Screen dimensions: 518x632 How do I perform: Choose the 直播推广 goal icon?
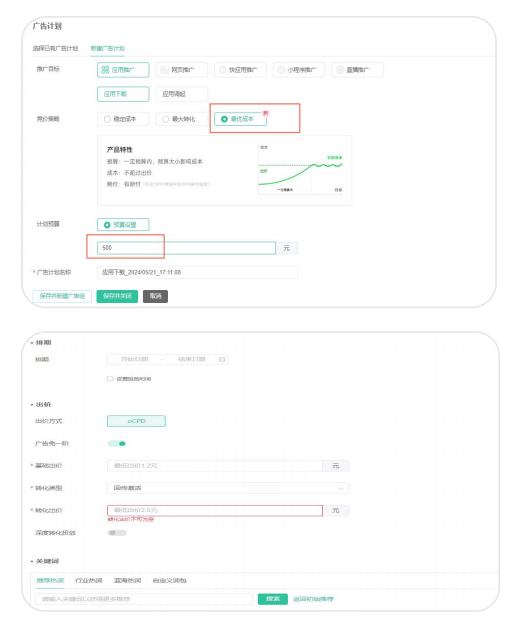click(340, 70)
